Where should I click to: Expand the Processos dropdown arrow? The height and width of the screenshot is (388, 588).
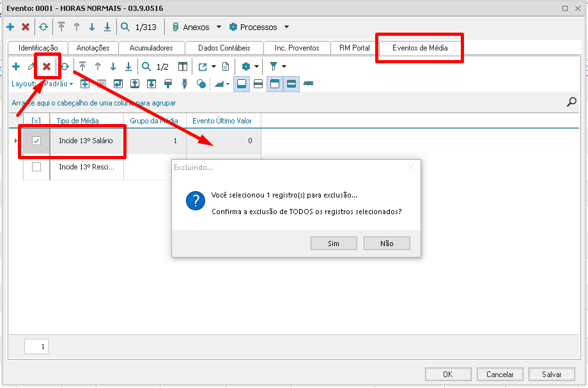tap(286, 27)
